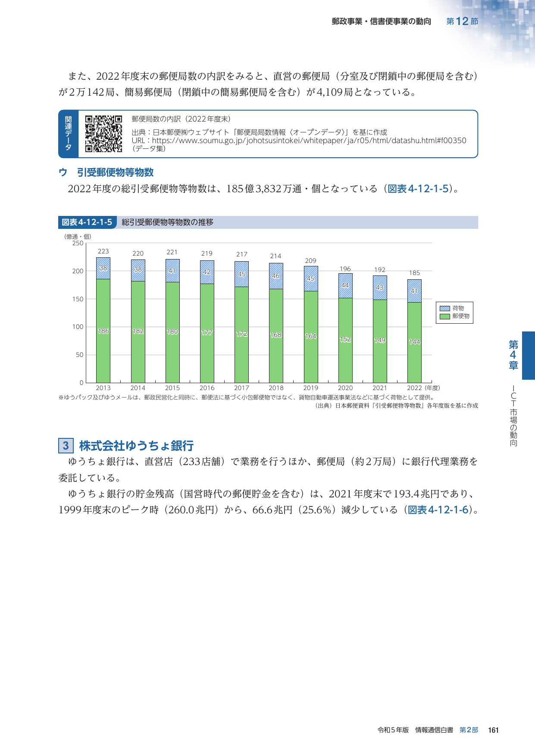The width and height of the screenshot is (535, 756).
Task: Click the section heading 株式会社ゆうちょ銀行
Action: pyautogui.click(x=136, y=446)
